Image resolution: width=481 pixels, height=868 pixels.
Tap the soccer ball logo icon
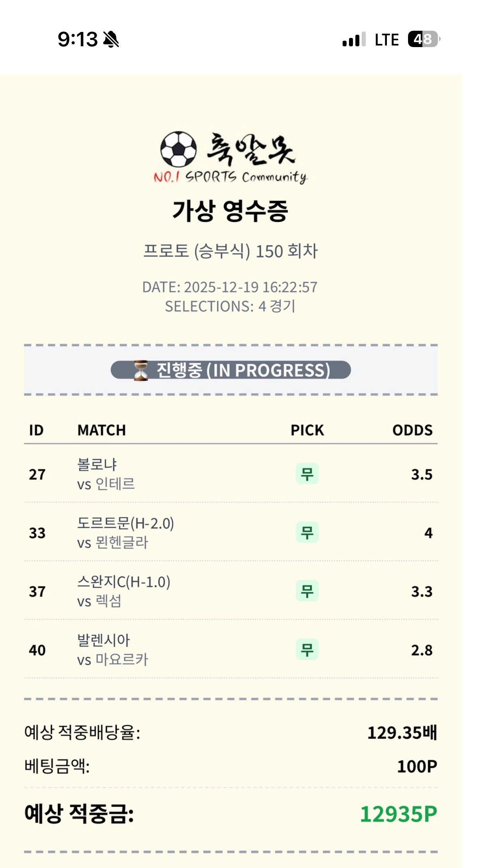pyautogui.click(x=178, y=149)
